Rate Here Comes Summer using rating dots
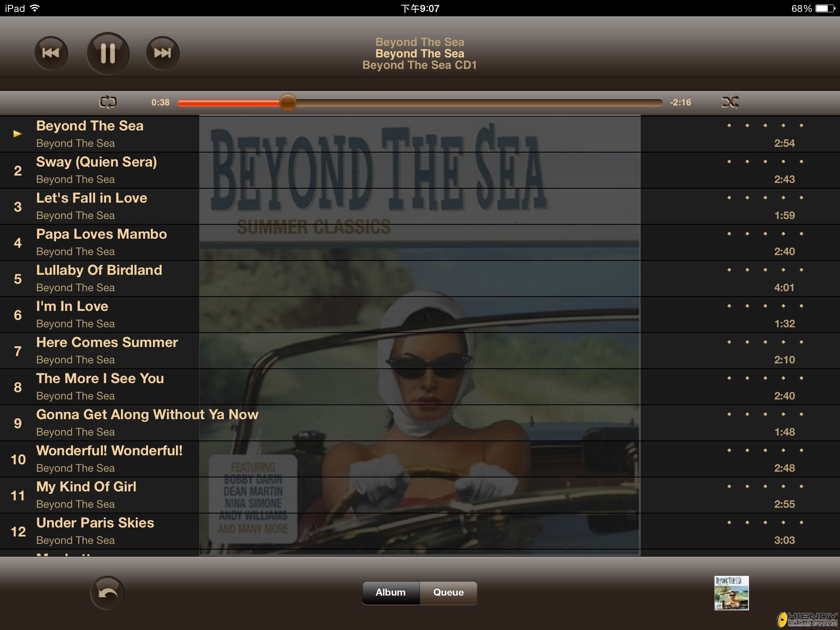 (765, 342)
